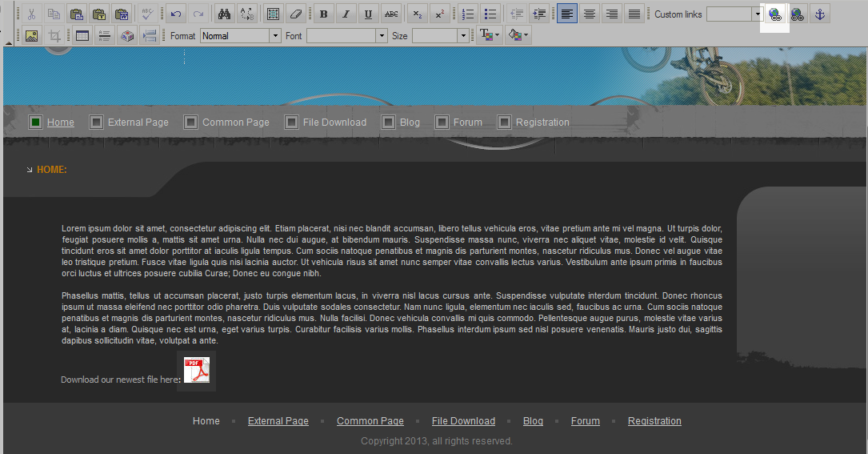
Task: Open the PDF file icon in page
Action: pos(197,371)
